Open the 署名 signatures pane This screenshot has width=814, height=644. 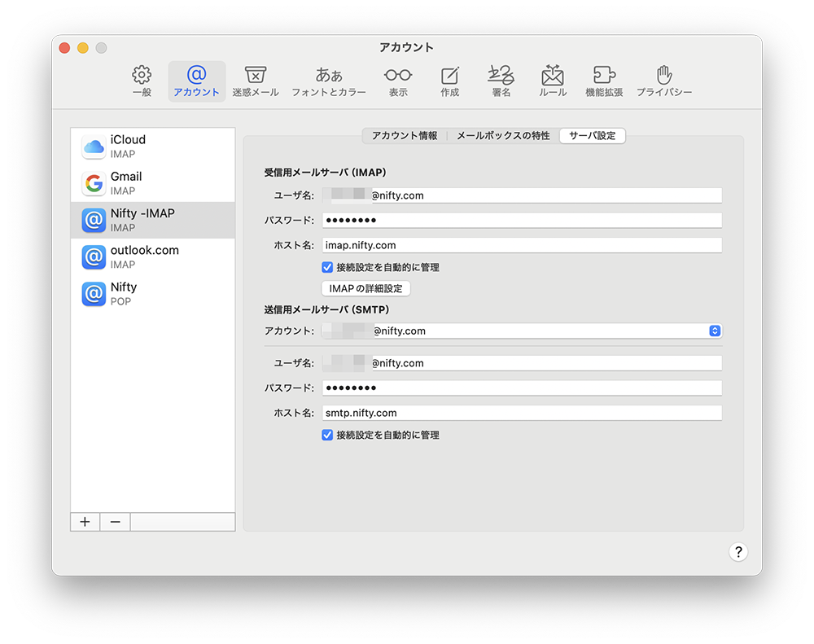(501, 81)
